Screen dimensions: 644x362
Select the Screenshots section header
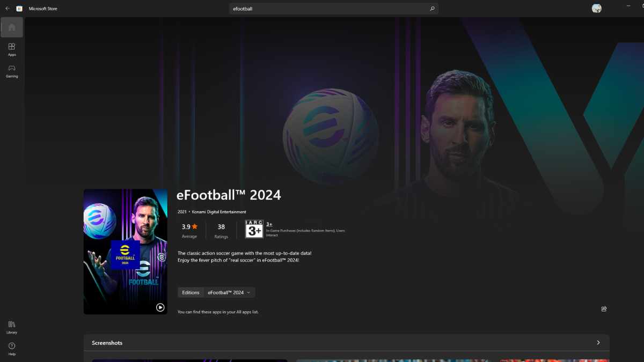tap(107, 342)
